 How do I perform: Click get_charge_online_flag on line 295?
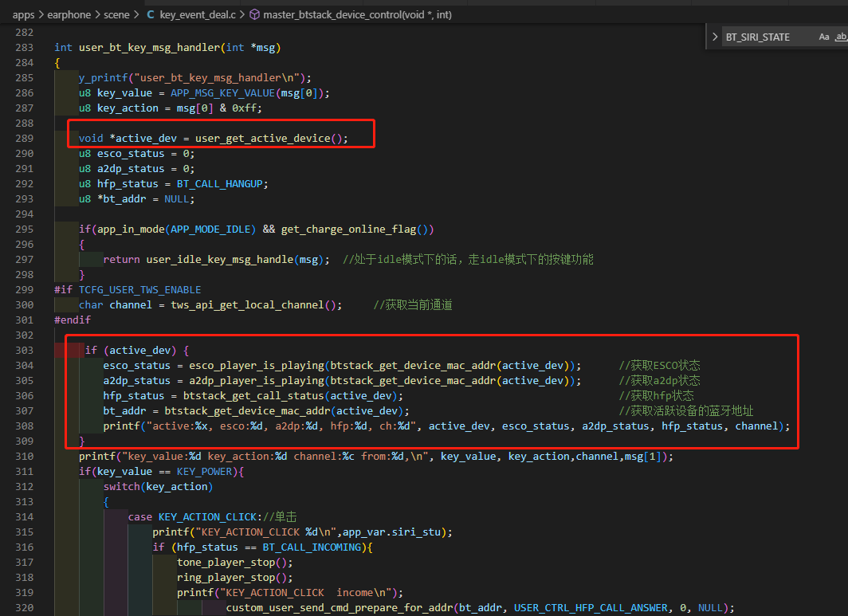(349, 230)
